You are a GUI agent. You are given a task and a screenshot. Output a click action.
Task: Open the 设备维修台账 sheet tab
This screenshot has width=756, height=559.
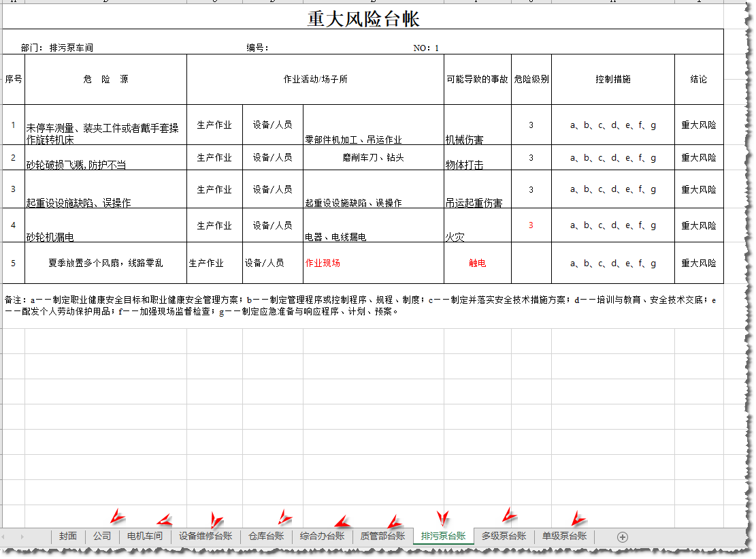[x=206, y=536]
